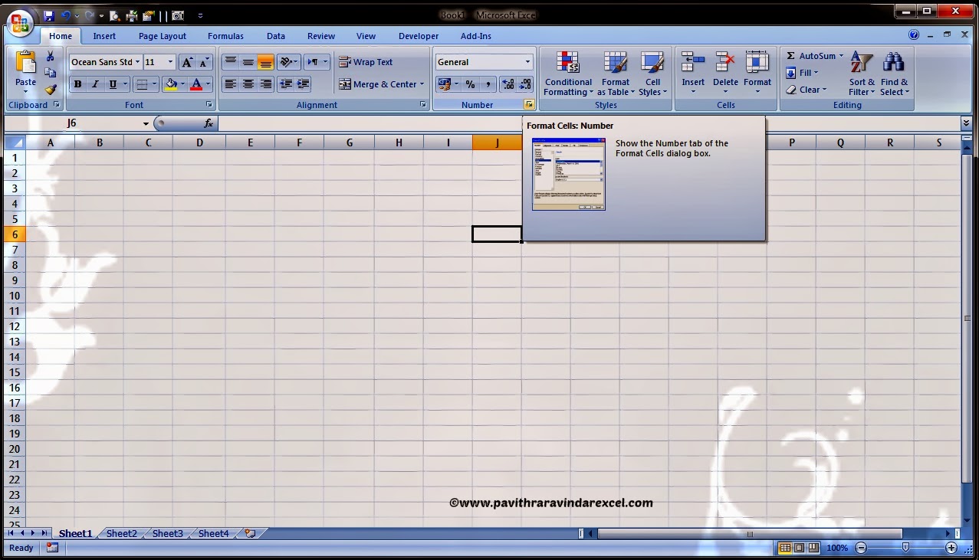Enable center text alignment
This screenshot has height=560, width=979.
pos(247,84)
